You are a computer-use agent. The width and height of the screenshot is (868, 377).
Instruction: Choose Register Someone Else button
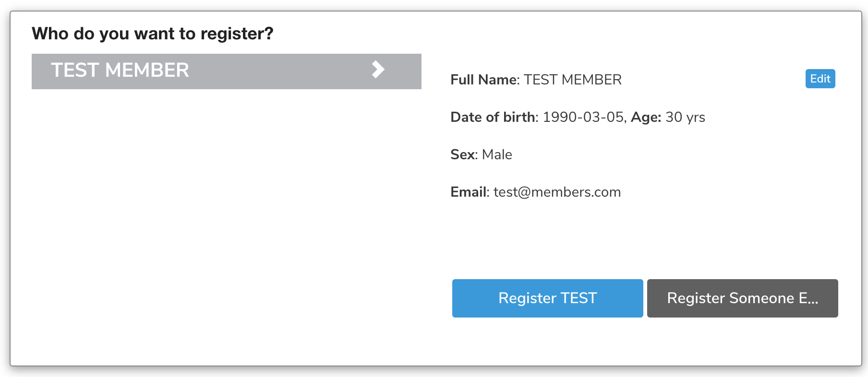[x=742, y=298]
